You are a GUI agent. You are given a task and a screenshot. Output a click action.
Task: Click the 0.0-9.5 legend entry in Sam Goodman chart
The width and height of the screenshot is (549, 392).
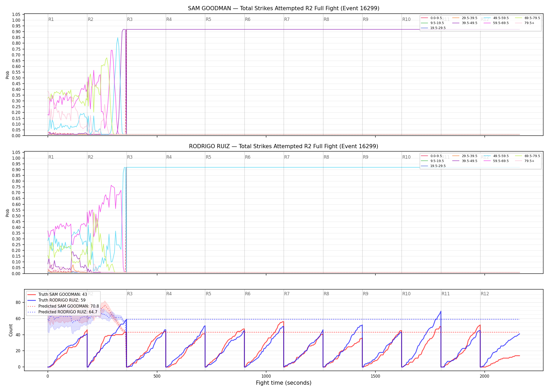(432, 18)
